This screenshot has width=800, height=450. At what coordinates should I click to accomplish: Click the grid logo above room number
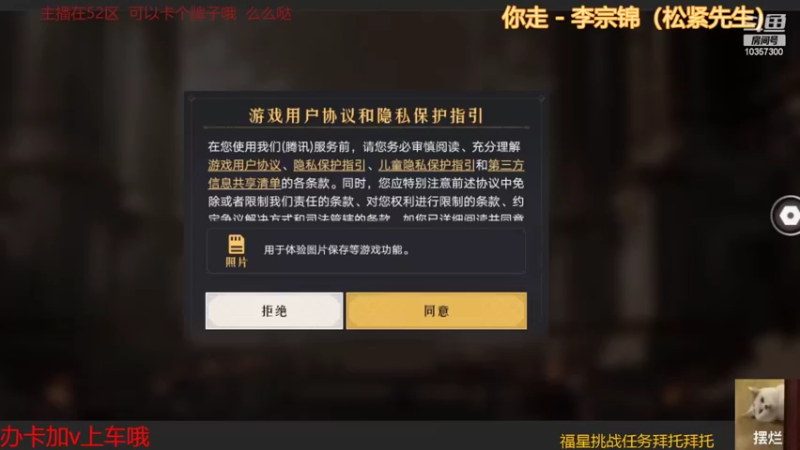[774, 22]
